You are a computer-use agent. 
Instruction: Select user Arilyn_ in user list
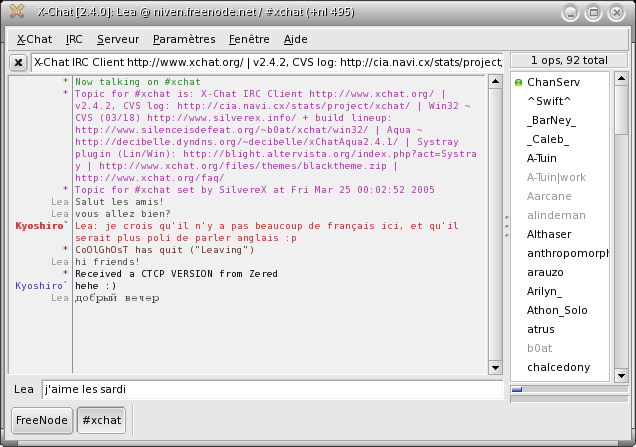click(544, 291)
